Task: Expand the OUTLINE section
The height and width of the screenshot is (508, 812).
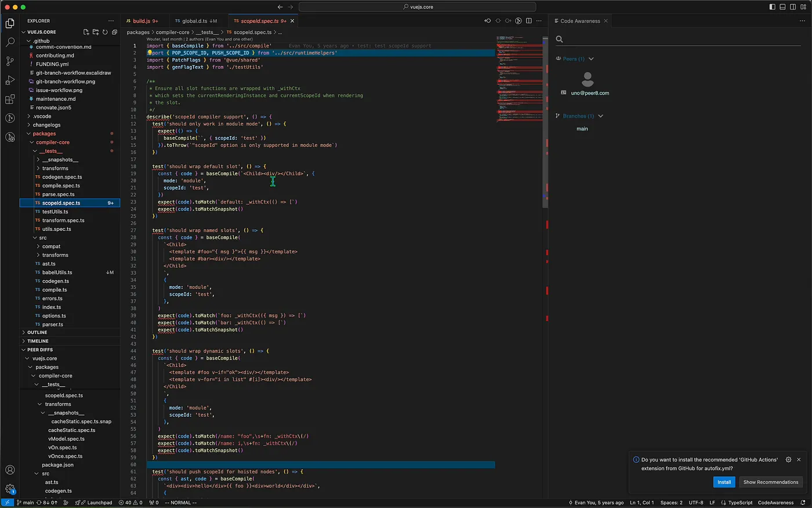Action: [x=37, y=332]
